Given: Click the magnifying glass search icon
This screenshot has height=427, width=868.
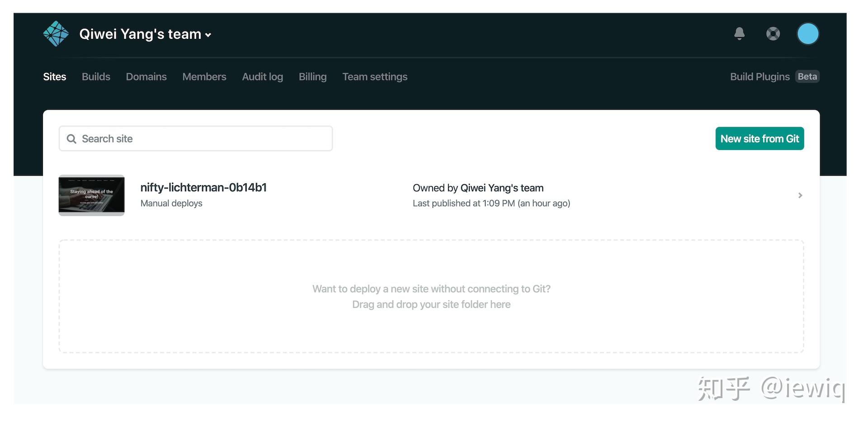Looking at the screenshot, I should point(71,138).
